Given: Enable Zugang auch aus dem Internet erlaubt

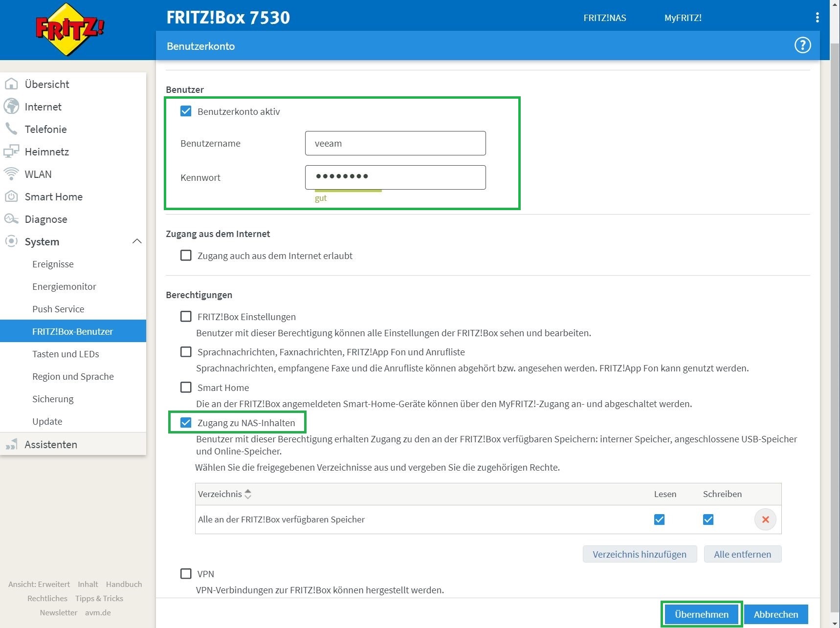Looking at the screenshot, I should [x=186, y=255].
